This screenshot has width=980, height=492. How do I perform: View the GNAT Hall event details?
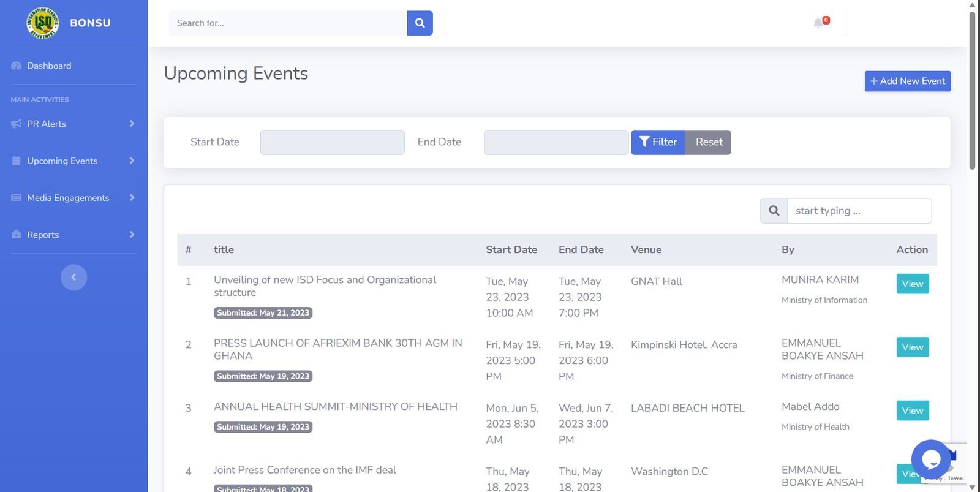click(912, 284)
